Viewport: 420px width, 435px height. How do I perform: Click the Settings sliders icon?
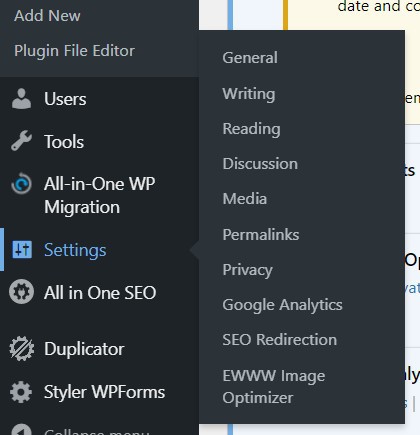22,250
